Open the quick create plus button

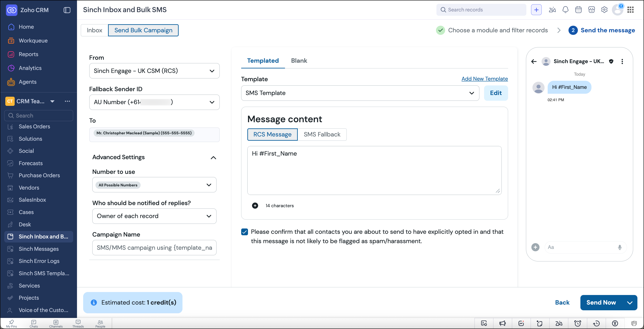(x=536, y=10)
